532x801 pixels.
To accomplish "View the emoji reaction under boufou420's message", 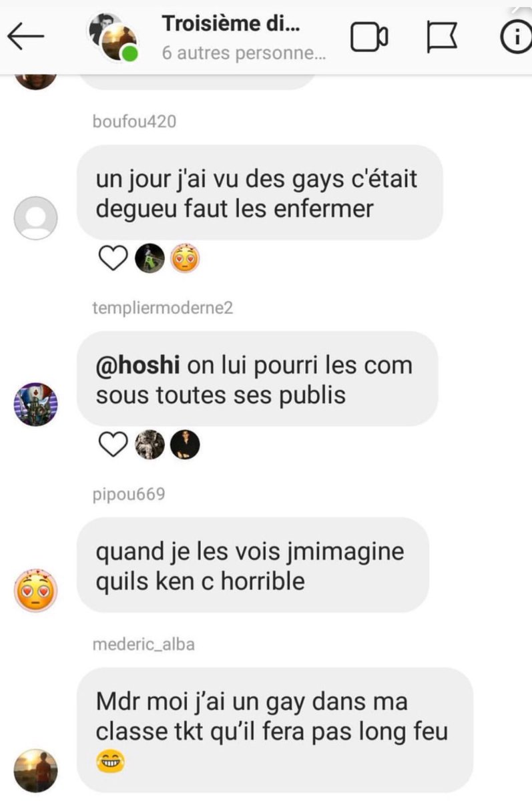I will pyautogui.click(x=186, y=259).
